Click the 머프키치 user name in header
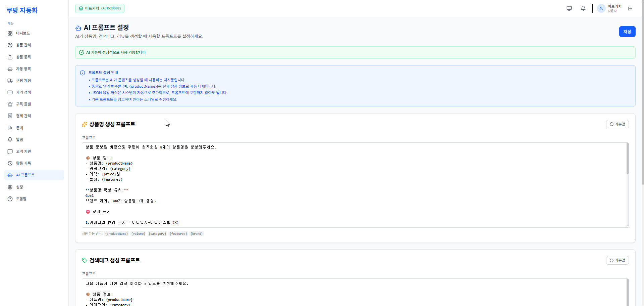The image size is (644, 306). coord(615,6)
